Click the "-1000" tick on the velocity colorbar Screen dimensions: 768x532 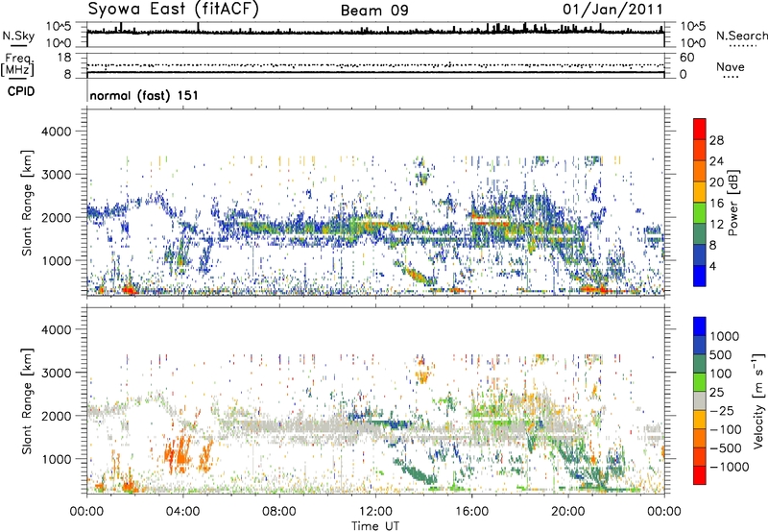click(x=729, y=467)
